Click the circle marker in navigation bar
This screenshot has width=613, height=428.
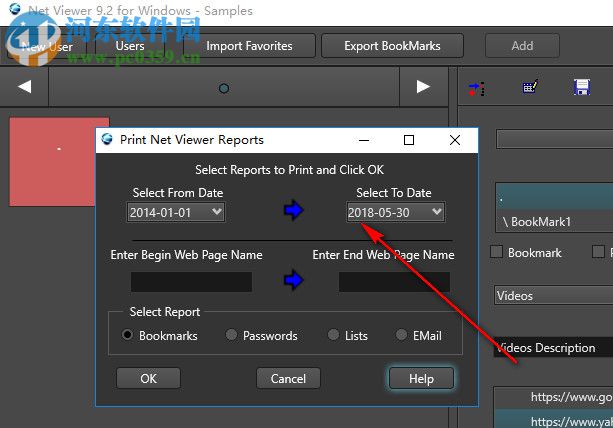224,88
